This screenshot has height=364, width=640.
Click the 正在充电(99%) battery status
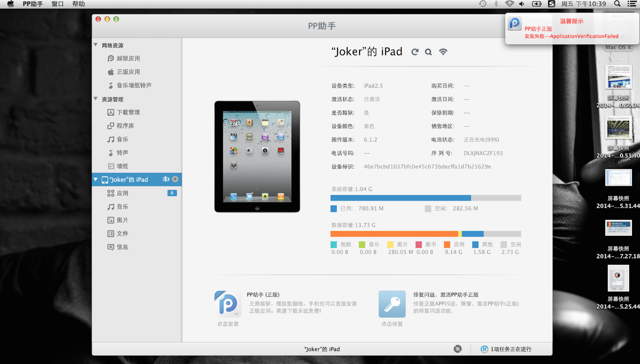[x=482, y=140]
